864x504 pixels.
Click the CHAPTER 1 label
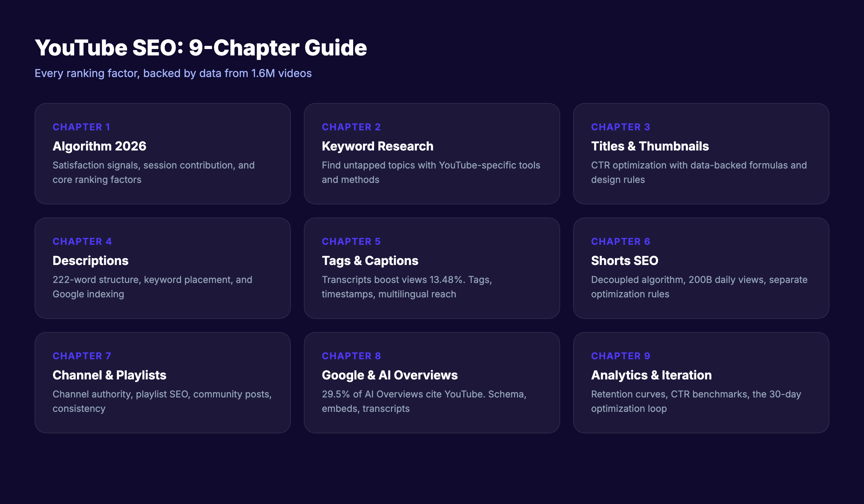81,127
